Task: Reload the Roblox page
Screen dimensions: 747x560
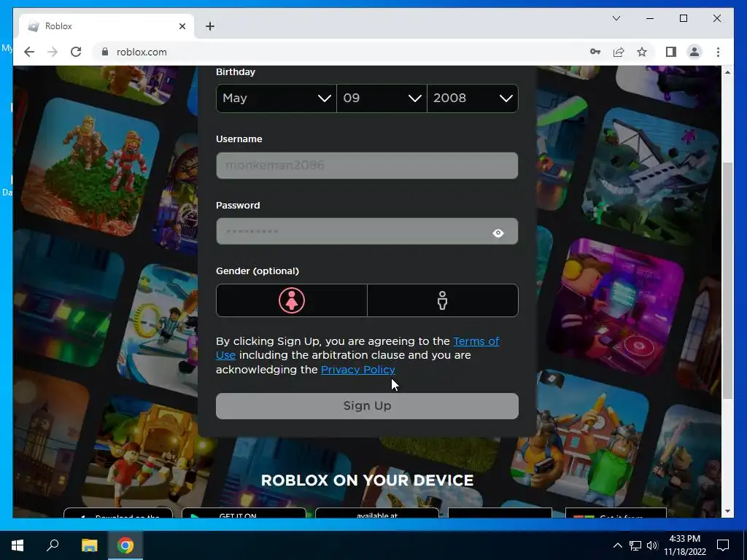Action: (76, 52)
